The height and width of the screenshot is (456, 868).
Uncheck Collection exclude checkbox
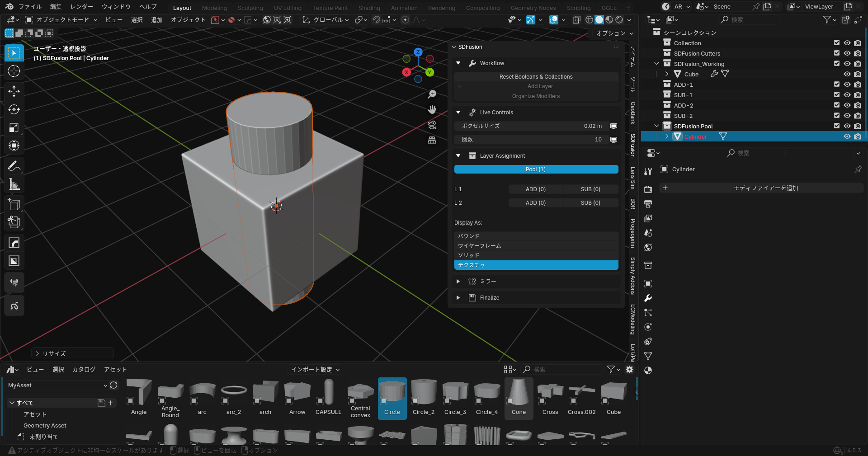click(x=837, y=43)
